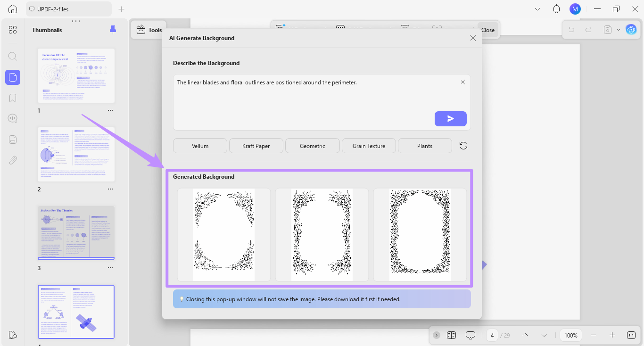Open the page display mode icon

[451, 335]
